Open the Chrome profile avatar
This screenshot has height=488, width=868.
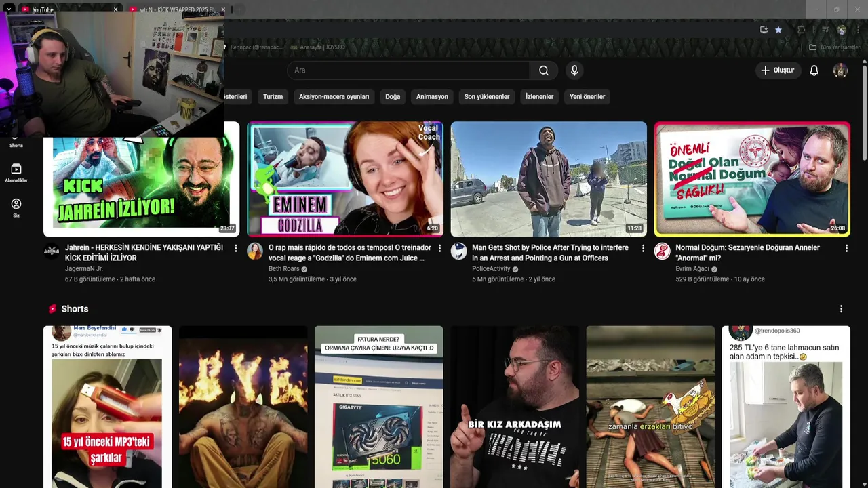842,30
